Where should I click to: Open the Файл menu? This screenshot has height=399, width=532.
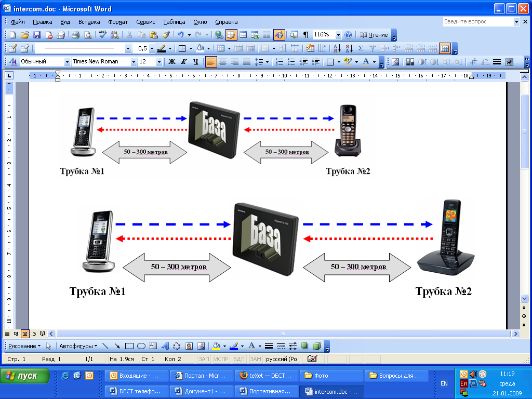click(18, 22)
